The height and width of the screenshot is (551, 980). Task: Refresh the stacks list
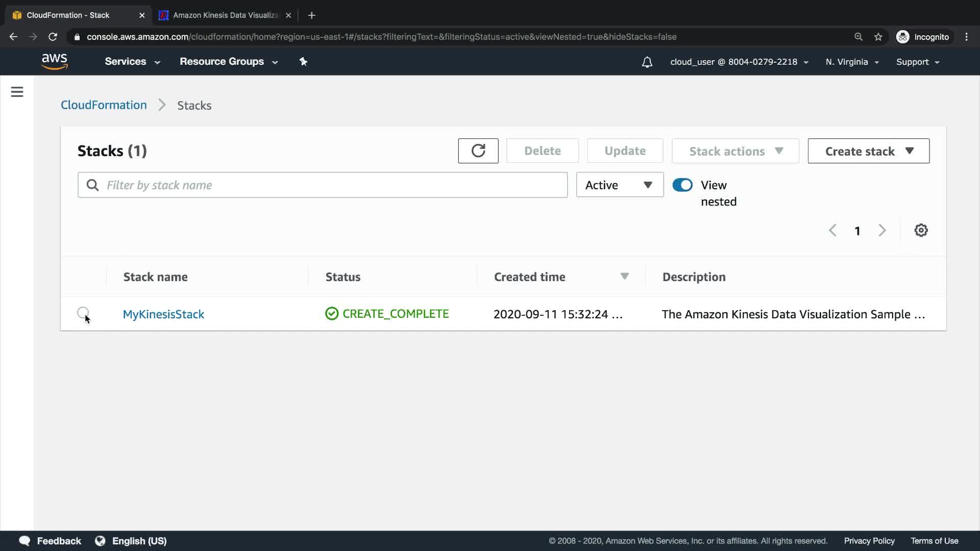[478, 151]
